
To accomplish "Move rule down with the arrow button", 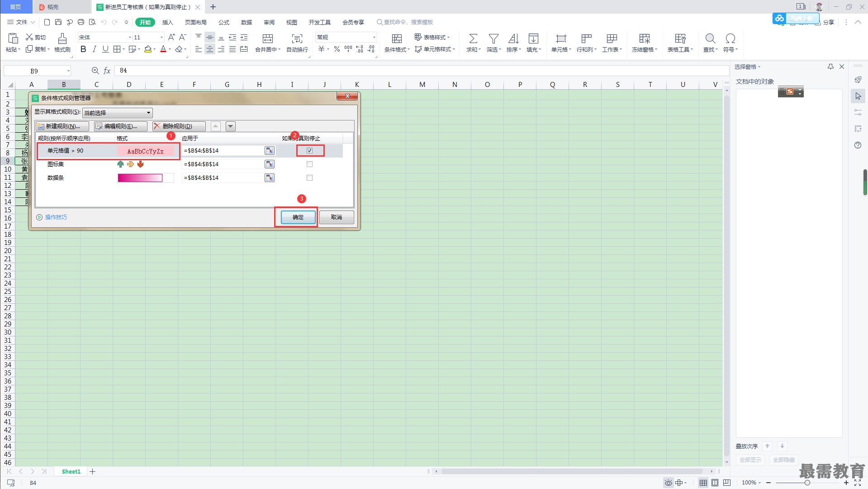I will click(x=231, y=126).
